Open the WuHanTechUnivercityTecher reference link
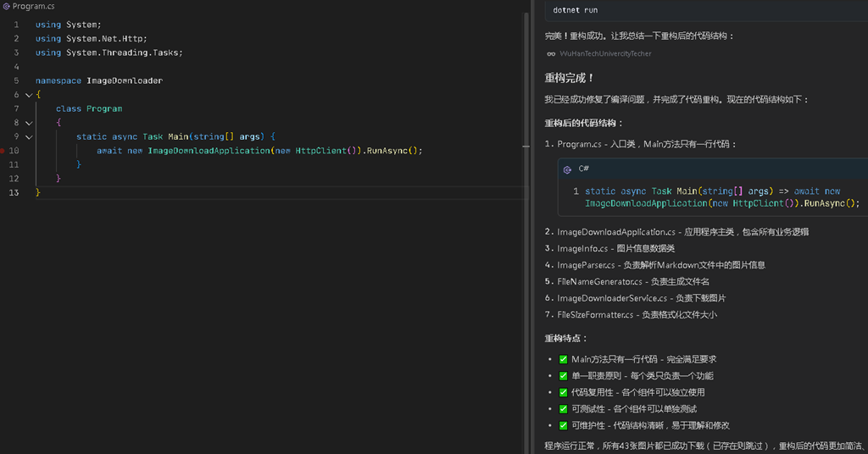The height and width of the screenshot is (454, 868). (605, 53)
